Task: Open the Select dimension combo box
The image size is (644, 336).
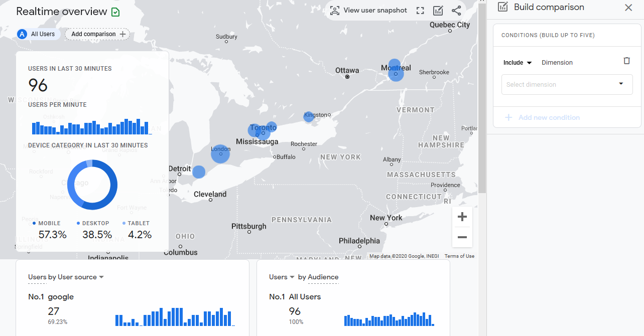Action: pyautogui.click(x=567, y=84)
